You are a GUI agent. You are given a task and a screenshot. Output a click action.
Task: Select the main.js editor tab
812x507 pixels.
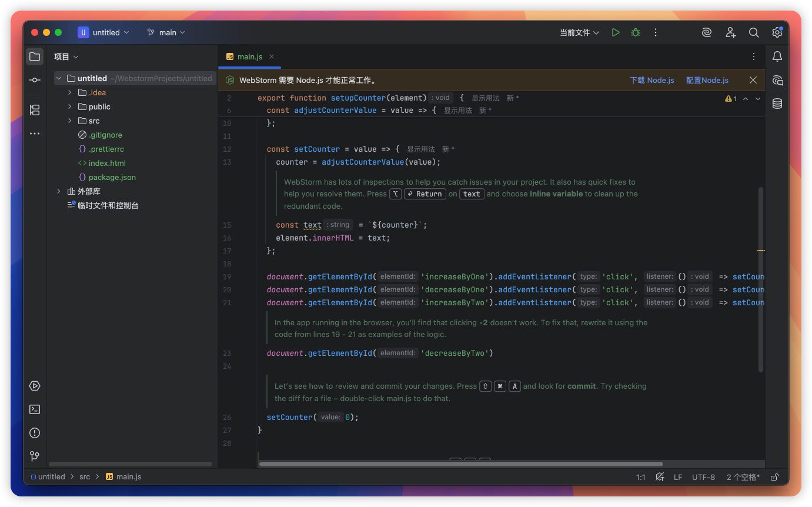(249, 57)
